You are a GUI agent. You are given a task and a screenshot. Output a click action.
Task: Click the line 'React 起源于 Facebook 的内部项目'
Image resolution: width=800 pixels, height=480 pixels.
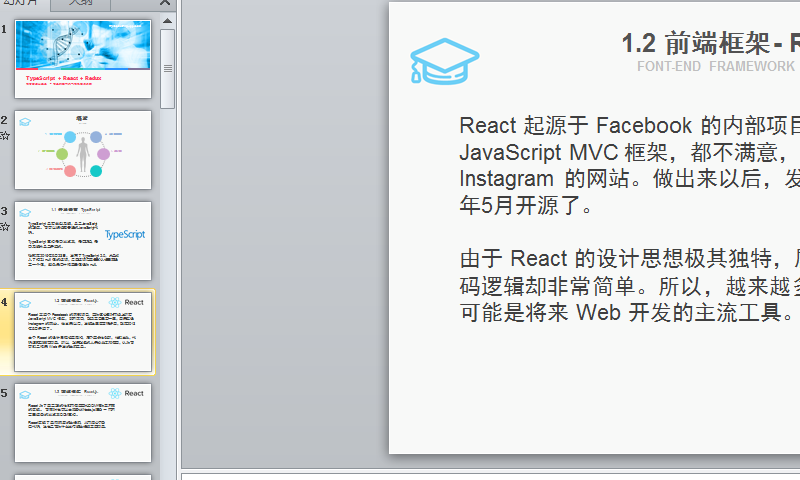(630, 125)
